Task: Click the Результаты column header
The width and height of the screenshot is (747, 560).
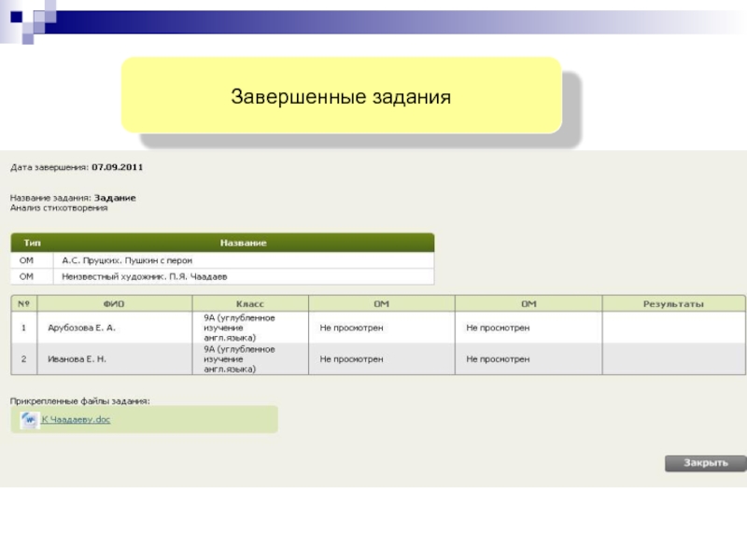Action: (673, 304)
